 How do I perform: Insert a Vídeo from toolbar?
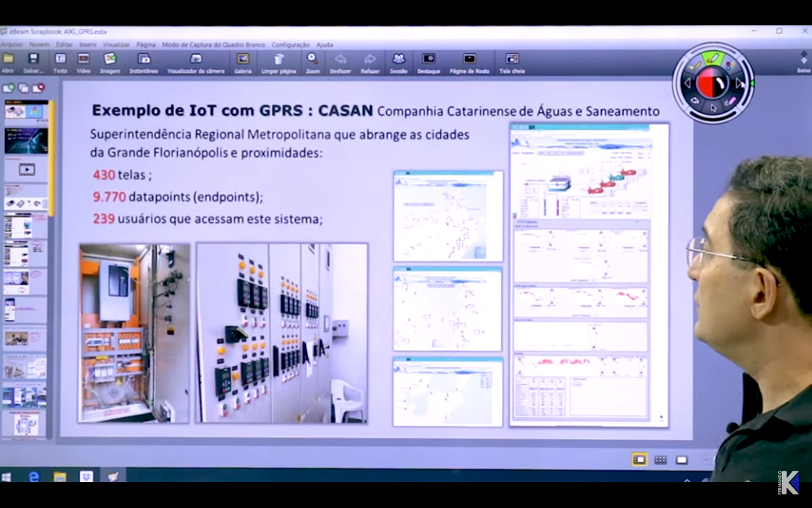point(83,62)
